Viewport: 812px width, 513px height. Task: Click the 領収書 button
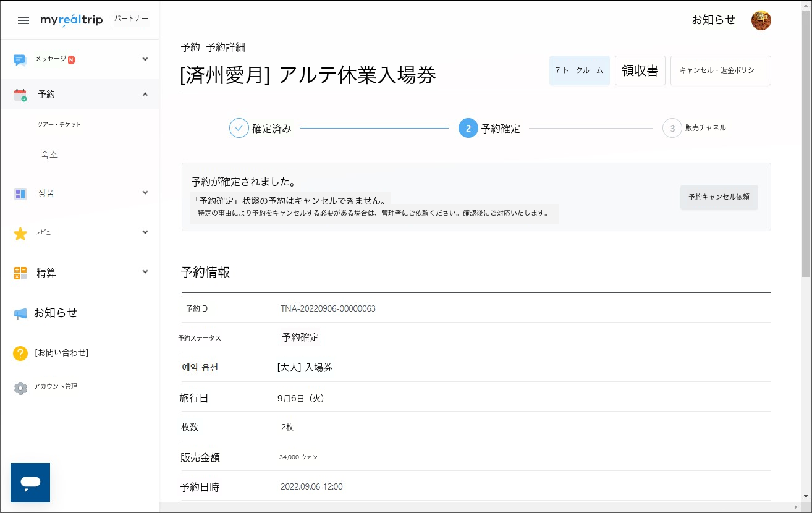coord(640,70)
